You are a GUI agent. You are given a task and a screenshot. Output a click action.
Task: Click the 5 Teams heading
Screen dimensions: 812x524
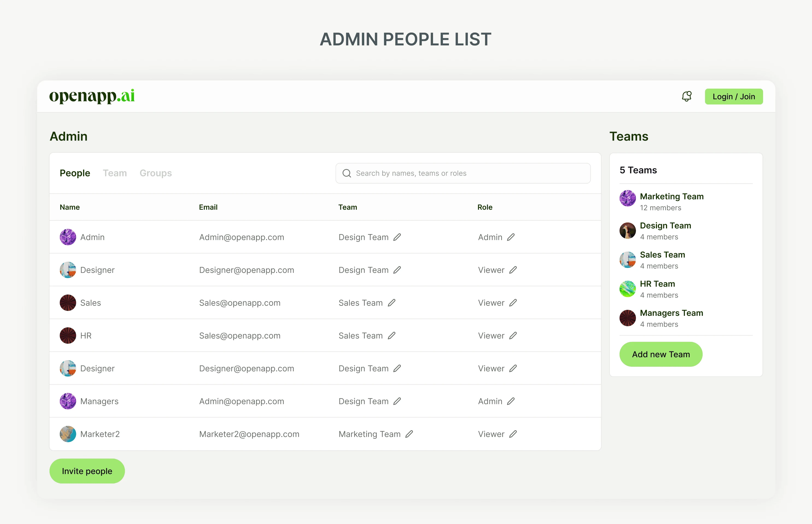coord(638,170)
